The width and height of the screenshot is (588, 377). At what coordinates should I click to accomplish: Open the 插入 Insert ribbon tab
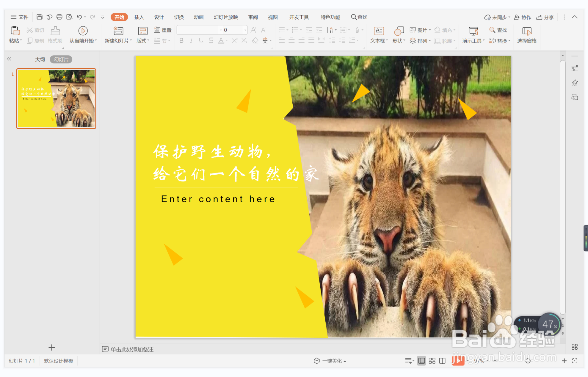tap(139, 17)
